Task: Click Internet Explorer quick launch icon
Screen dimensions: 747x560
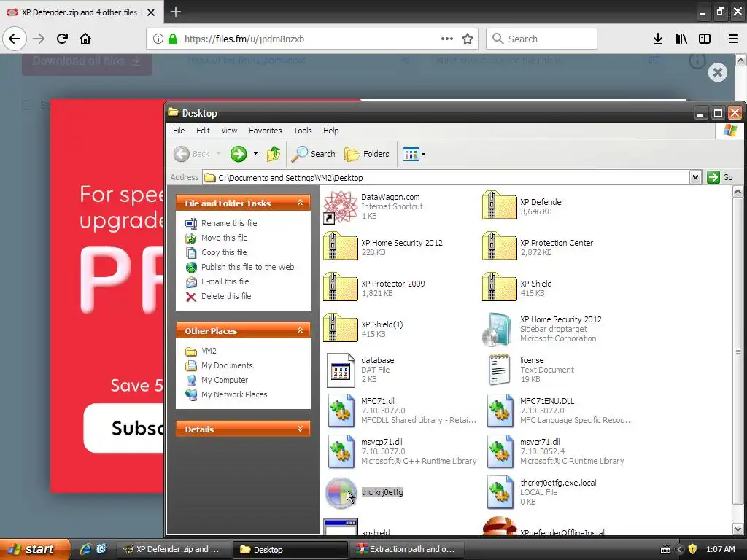Action: click(x=85, y=549)
